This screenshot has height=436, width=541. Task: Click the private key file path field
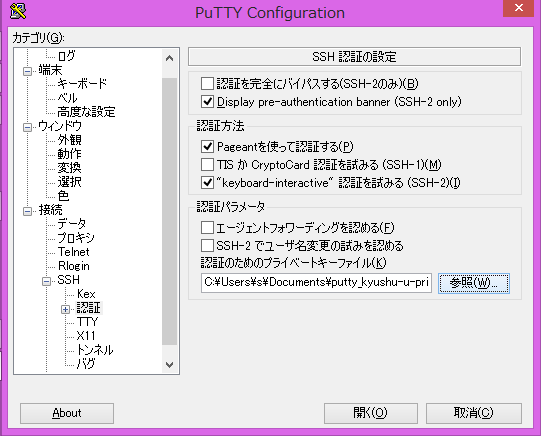click(316, 283)
